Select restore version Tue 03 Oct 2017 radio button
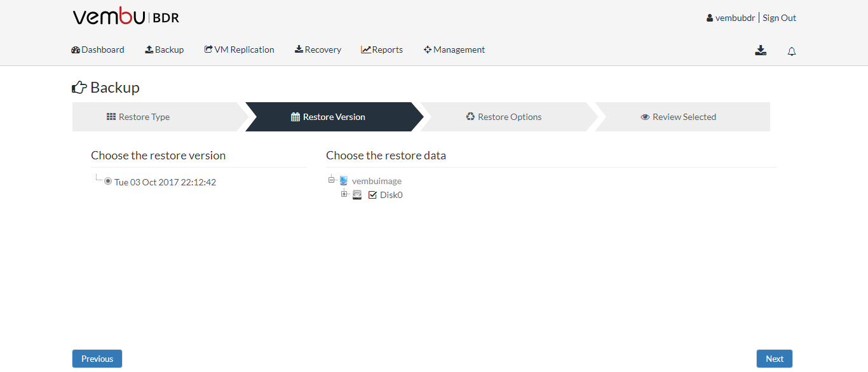 click(108, 182)
